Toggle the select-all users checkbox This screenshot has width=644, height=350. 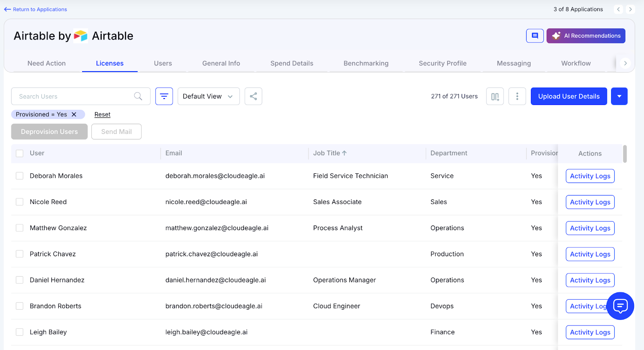19,153
